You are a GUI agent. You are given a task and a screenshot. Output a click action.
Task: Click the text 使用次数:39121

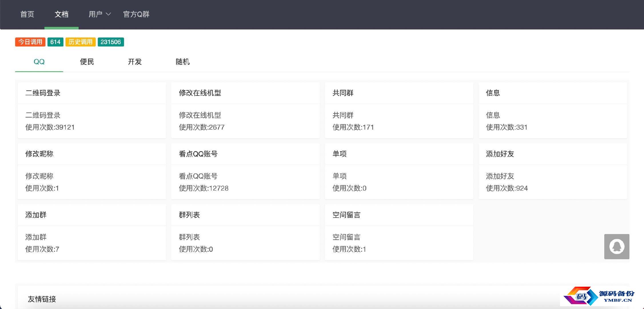(x=50, y=127)
